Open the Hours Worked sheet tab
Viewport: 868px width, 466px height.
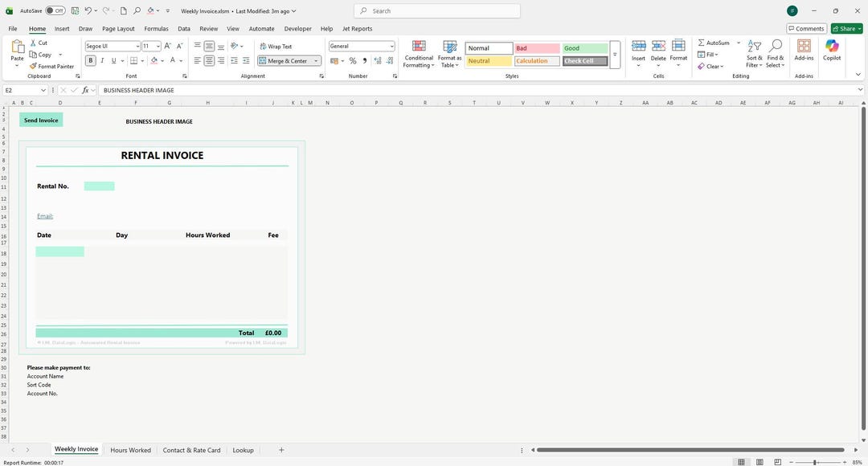(x=130, y=450)
